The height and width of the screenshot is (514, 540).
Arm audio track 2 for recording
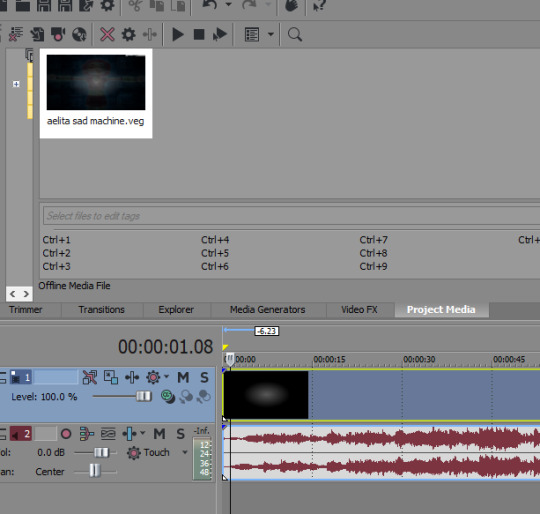[66, 434]
